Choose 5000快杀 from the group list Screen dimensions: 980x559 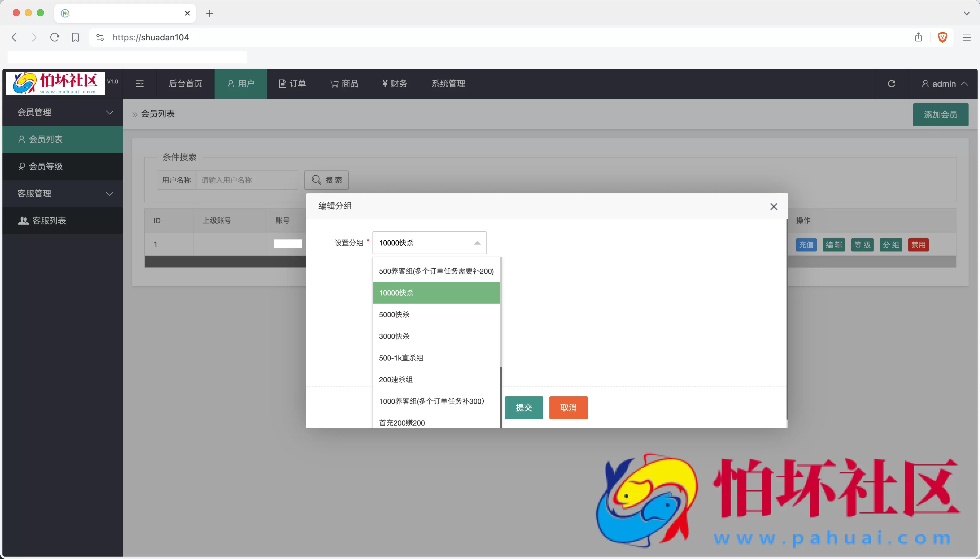pyautogui.click(x=394, y=314)
